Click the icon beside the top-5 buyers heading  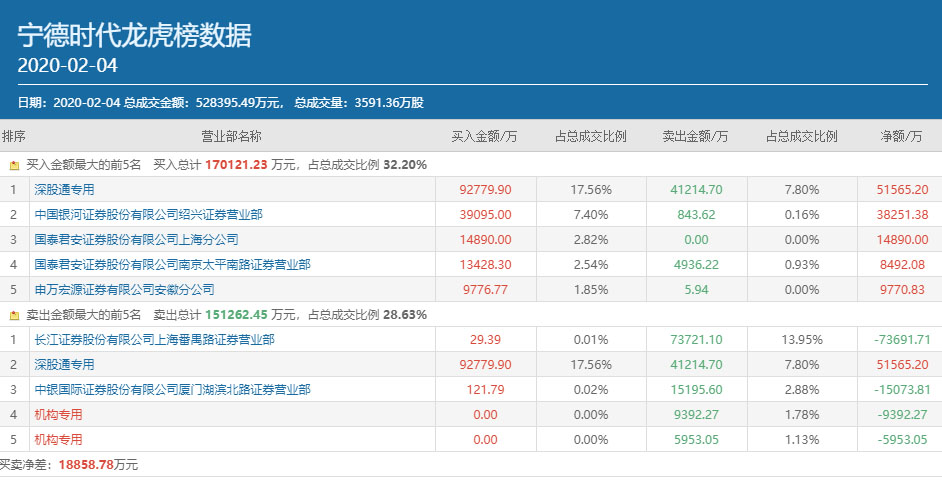[15, 165]
